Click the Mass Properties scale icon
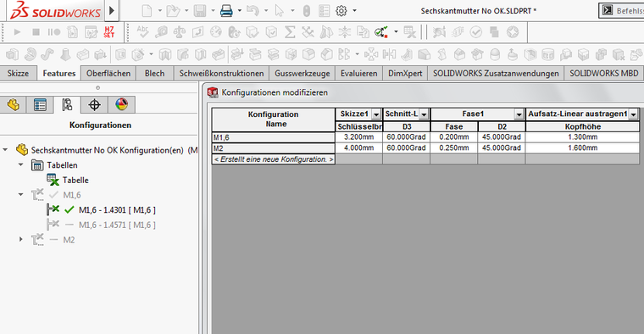This screenshot has height=334, width=644. (179, 32)
